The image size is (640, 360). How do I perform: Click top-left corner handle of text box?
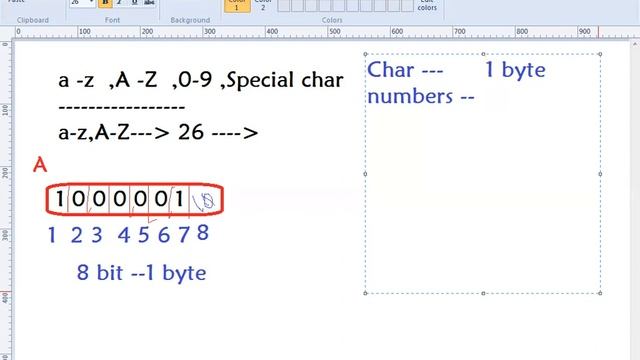coord(365,54)
